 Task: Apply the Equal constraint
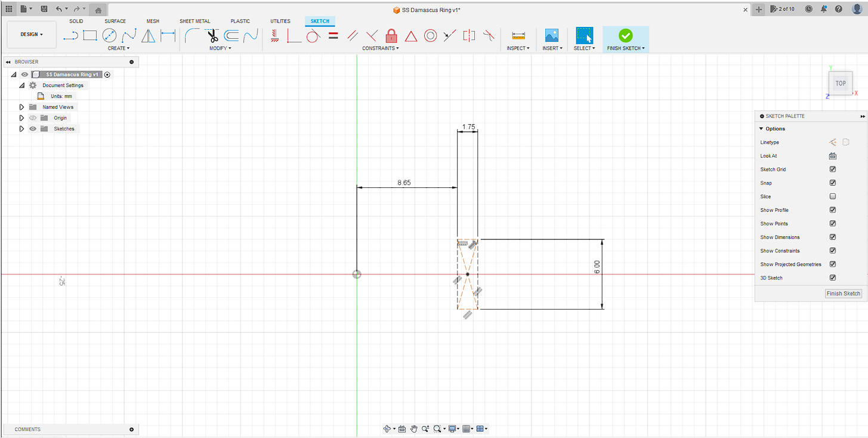(333, 36)
